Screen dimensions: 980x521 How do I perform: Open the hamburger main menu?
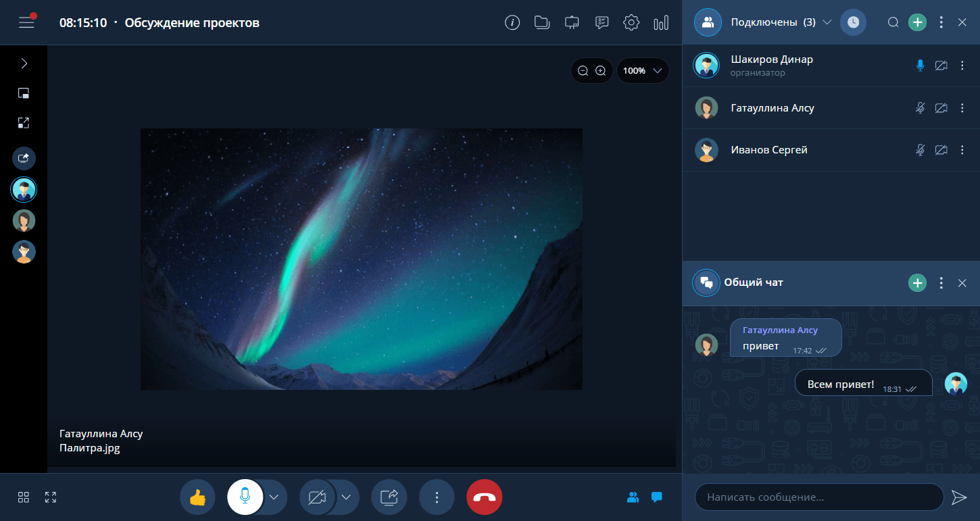click(26, 22)
